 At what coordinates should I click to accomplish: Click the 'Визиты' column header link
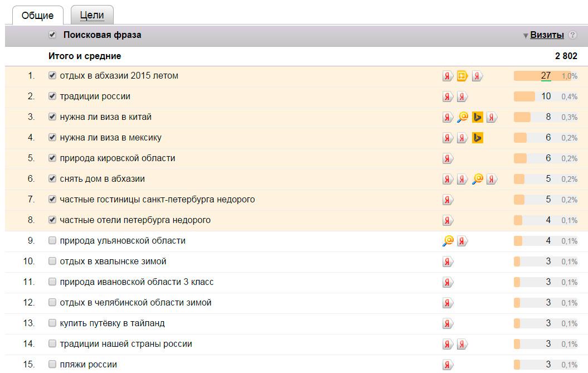pos(547,35)
